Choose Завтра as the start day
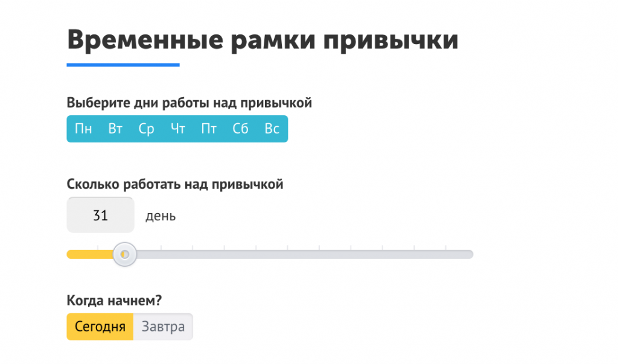Screen dimensions: 618x364 [x=163, y=327]
